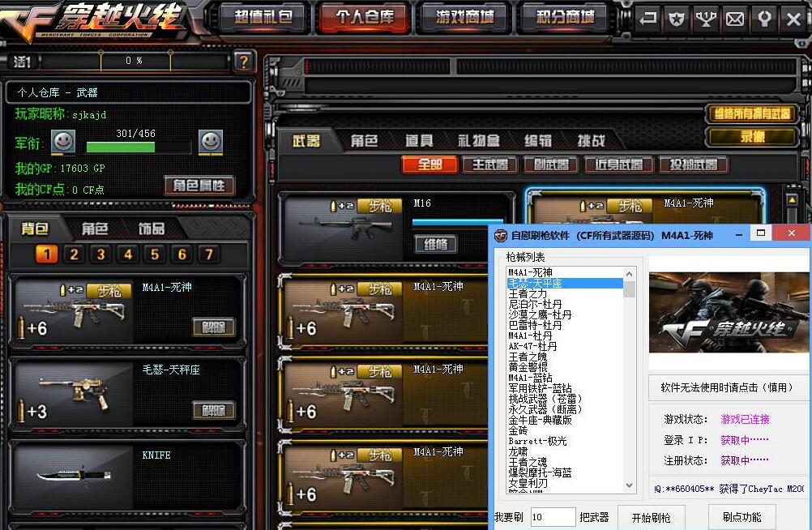Select the 近身武器 filter
The image size is (812, 530).
click(x=618, y=165)
